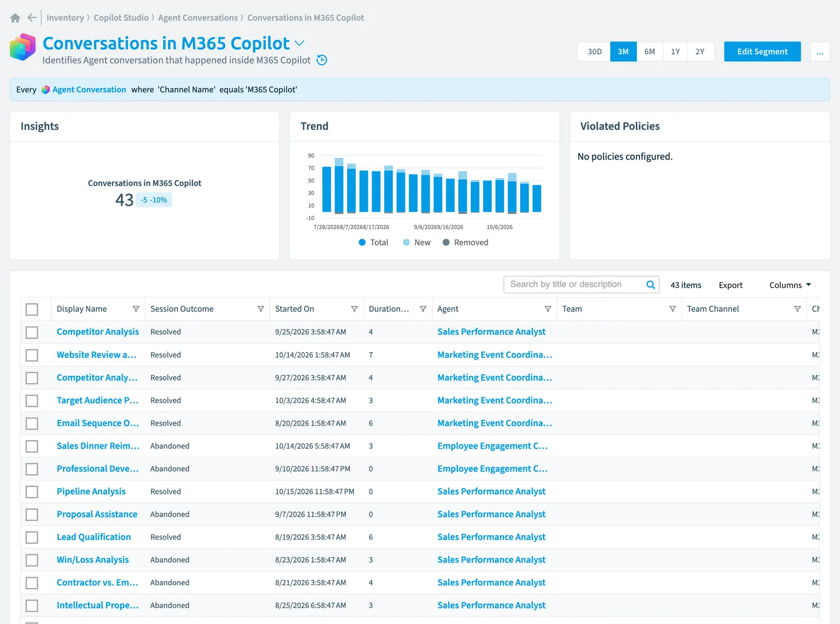Click the 43 items count text
Viewport: 840px width, 624px height.
click(686, 285)
